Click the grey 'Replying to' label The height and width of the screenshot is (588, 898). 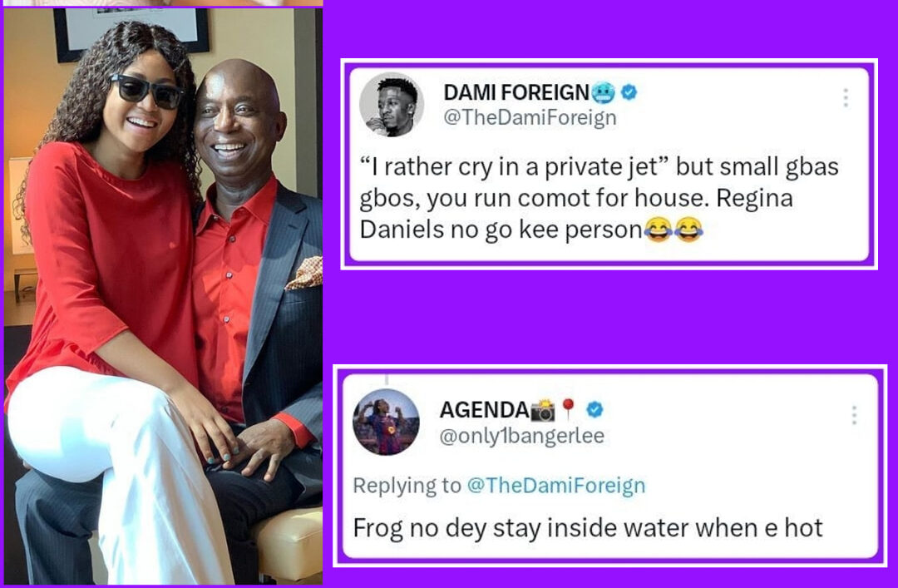407,486
